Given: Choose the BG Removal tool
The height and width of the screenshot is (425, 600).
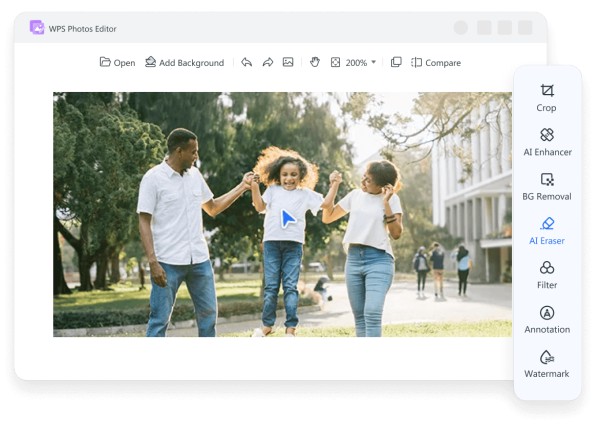Looking at the screenshot, I should pyautogui.click(x=547, y=186).
